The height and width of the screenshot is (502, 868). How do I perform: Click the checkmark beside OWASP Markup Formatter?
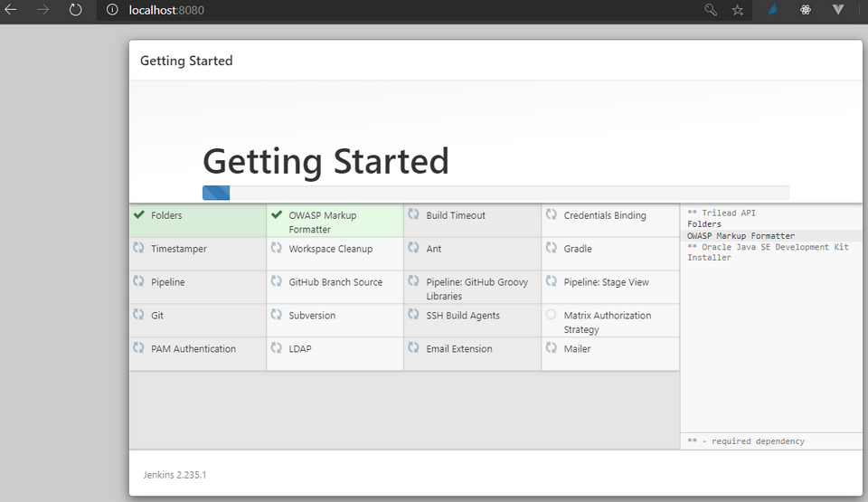pos(277,214)
